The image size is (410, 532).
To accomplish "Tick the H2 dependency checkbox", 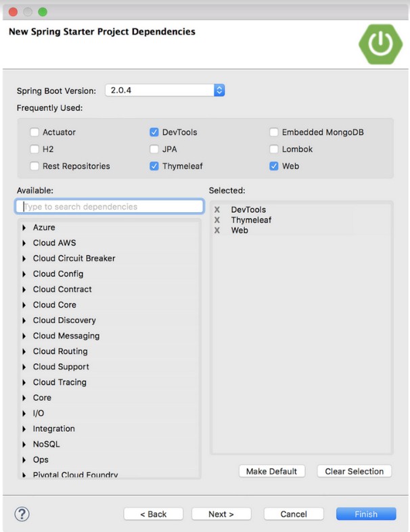I will pyautogui.click(x=35, y=149).
